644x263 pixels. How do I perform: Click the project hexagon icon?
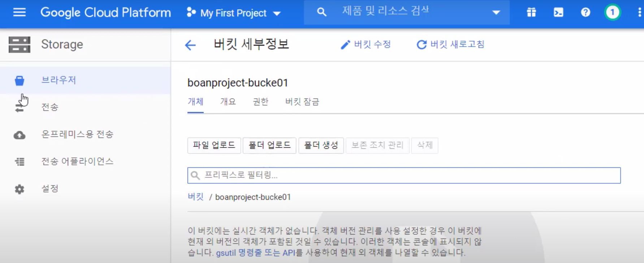point(191,13)
